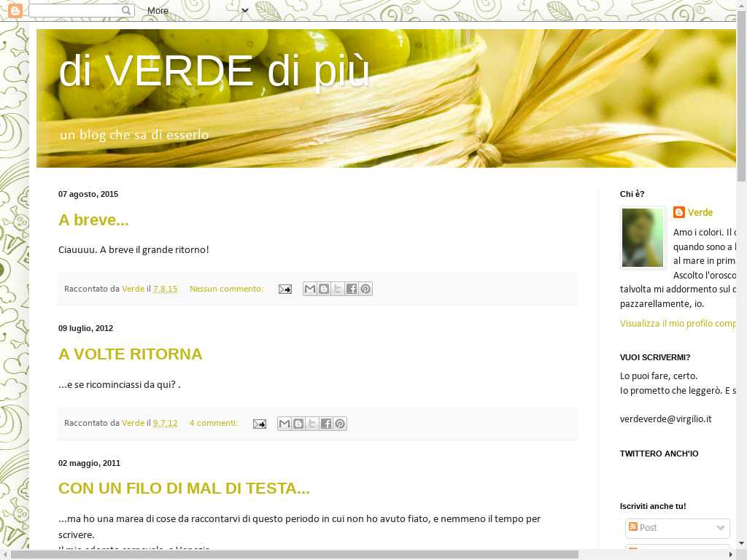Click the Blogger icon beside Verde profile name
Image resolution: width=747 pixels, height=560 pixels.
coord(679,212)
